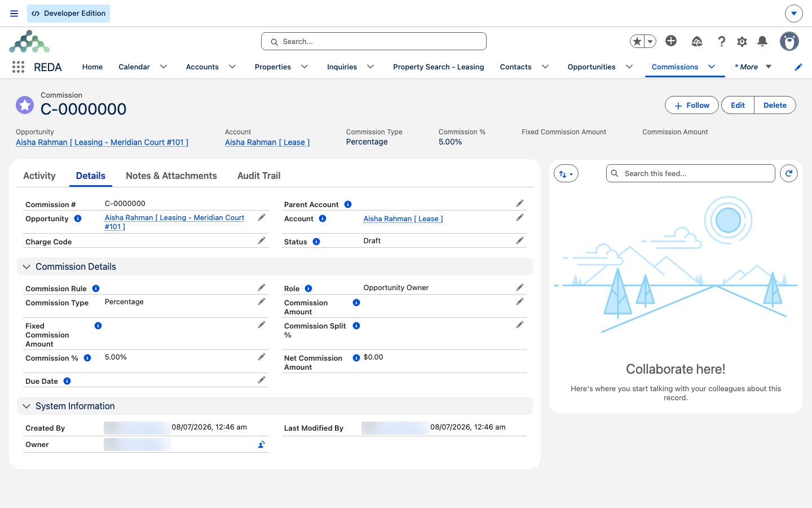The height and width of the screenshot is (508, 812).
Task: Refresh the feed
Action: 789,173
